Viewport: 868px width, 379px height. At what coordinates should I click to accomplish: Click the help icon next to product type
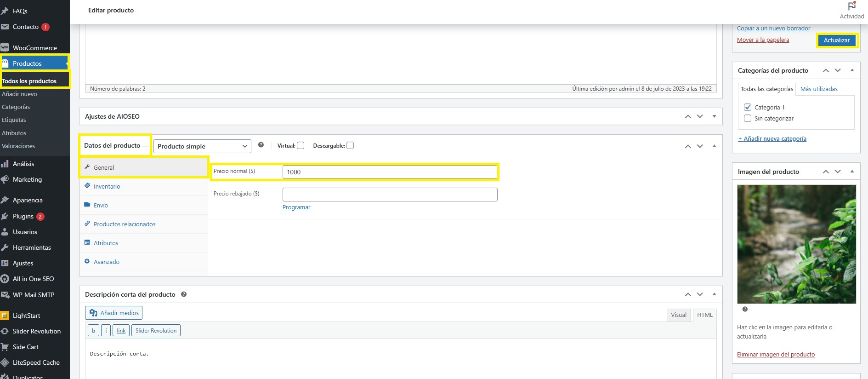[x=261, y=145]
